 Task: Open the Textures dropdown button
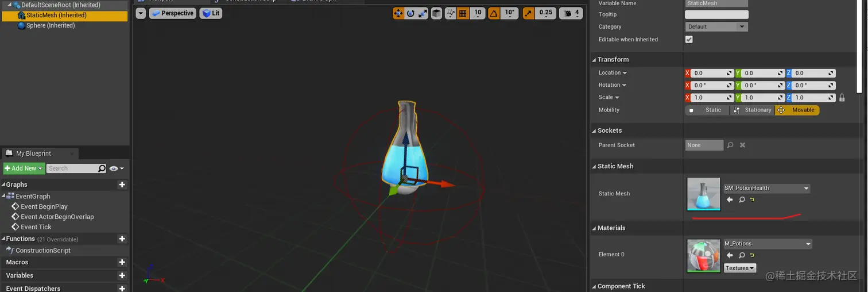[740, 268]
